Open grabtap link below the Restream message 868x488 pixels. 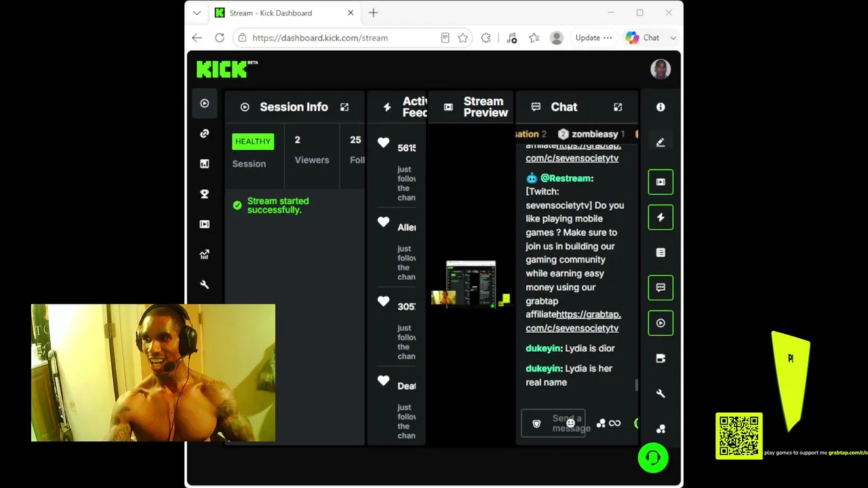pos(573,321)
